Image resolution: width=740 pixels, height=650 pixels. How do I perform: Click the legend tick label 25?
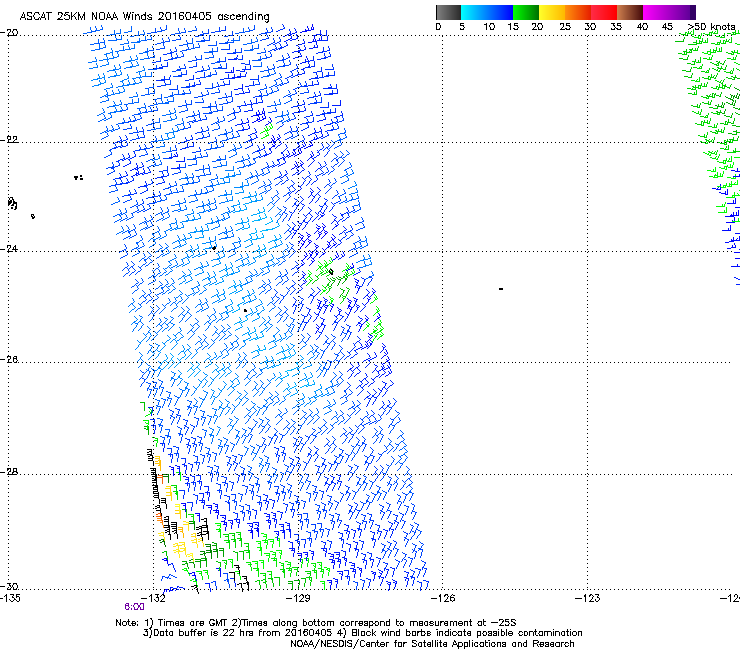pos(565,26)
